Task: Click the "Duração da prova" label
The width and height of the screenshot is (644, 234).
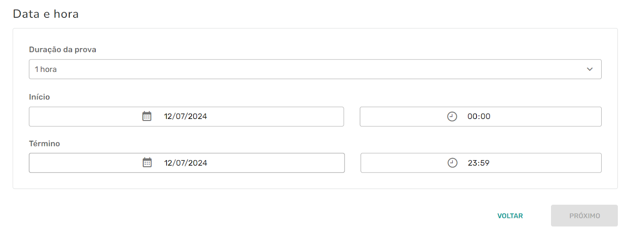Action: tap(62, 49)
